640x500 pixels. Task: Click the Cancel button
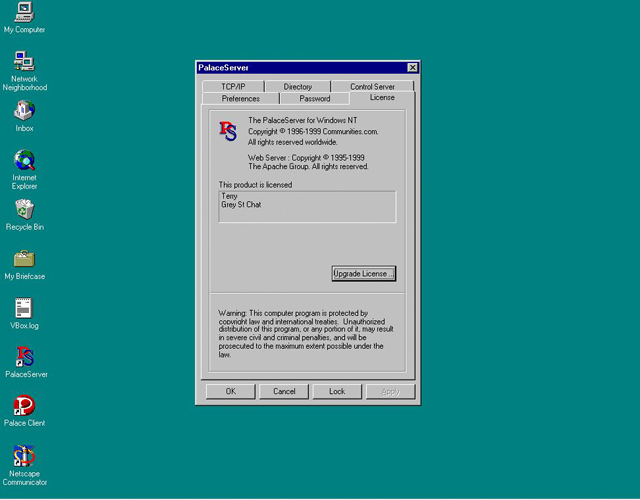pos(284,391)
